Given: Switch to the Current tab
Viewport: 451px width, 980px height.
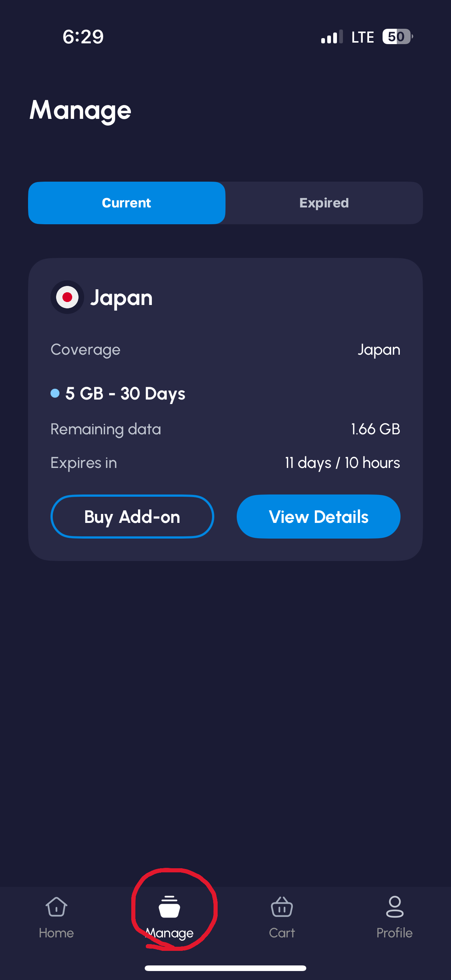Looking at the screenshot, I should pyautogui.click(x=127, y=203).
